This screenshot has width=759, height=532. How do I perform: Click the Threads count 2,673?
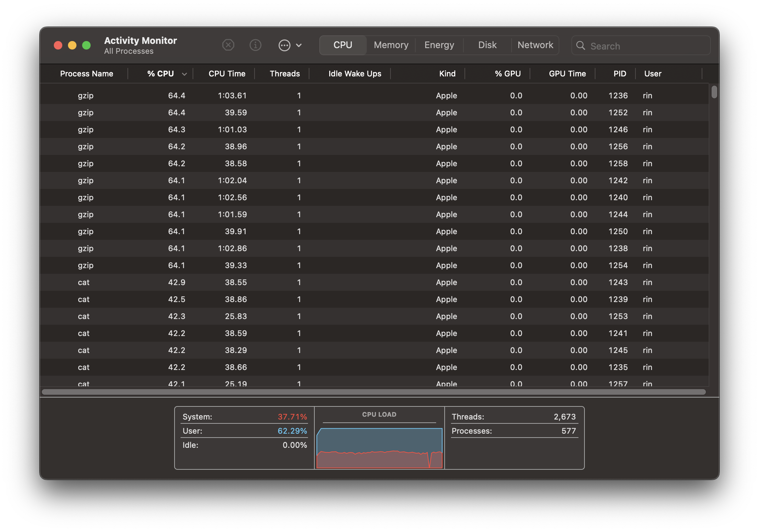[x=565, y=417]
